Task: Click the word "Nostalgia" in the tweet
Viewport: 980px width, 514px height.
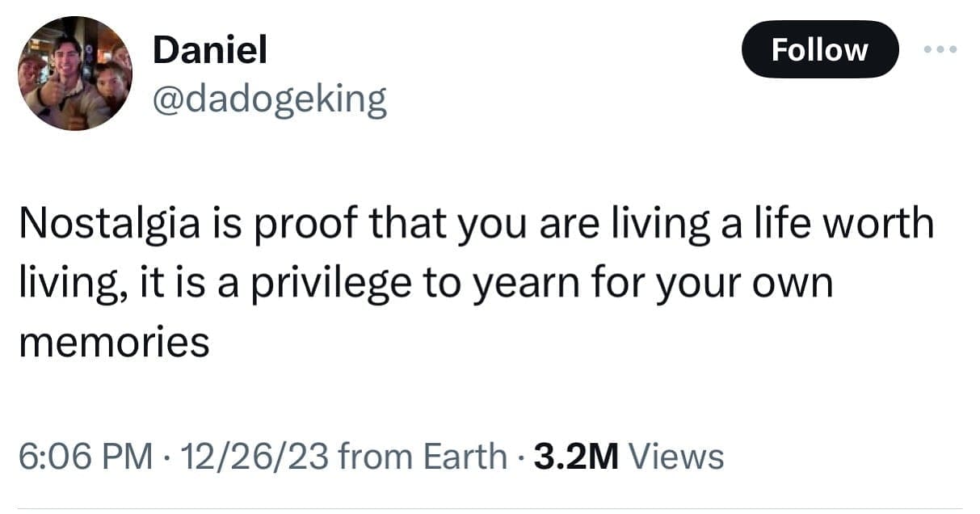Action: (x=105, y=223)
